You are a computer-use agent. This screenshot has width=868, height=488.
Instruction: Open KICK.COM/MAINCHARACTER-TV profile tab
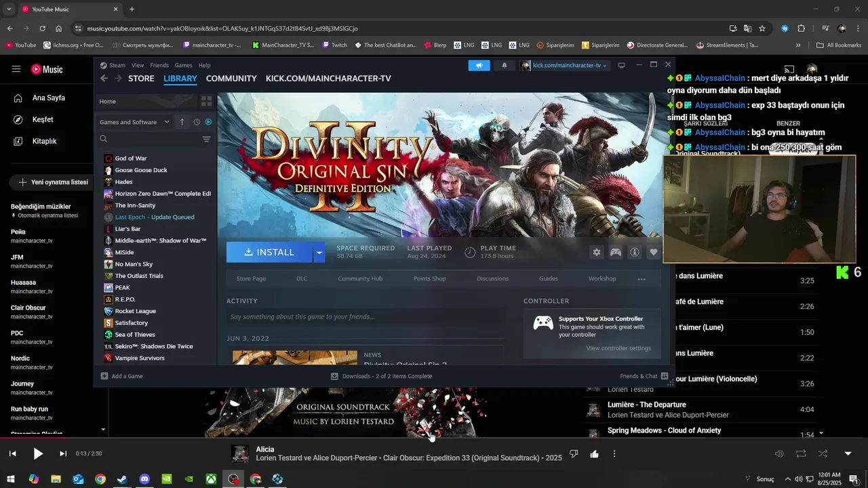(x=328, y=79)
